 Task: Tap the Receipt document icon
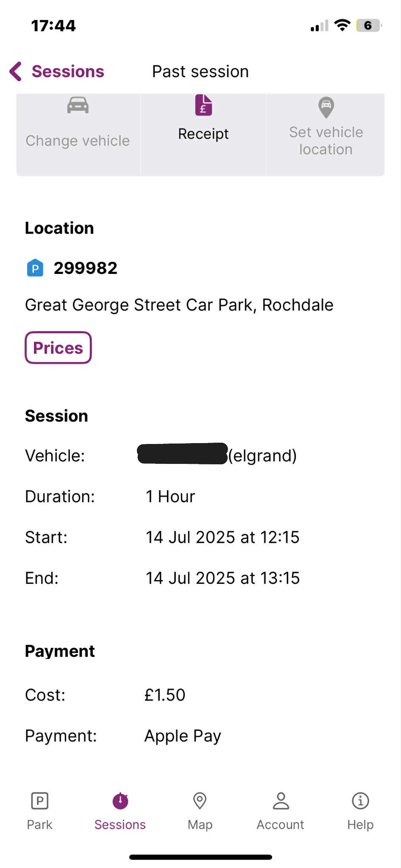coord(203,105)
